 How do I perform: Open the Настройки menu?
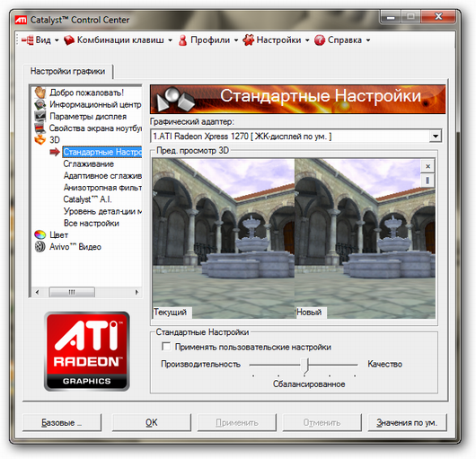click(x=278, y=40)
